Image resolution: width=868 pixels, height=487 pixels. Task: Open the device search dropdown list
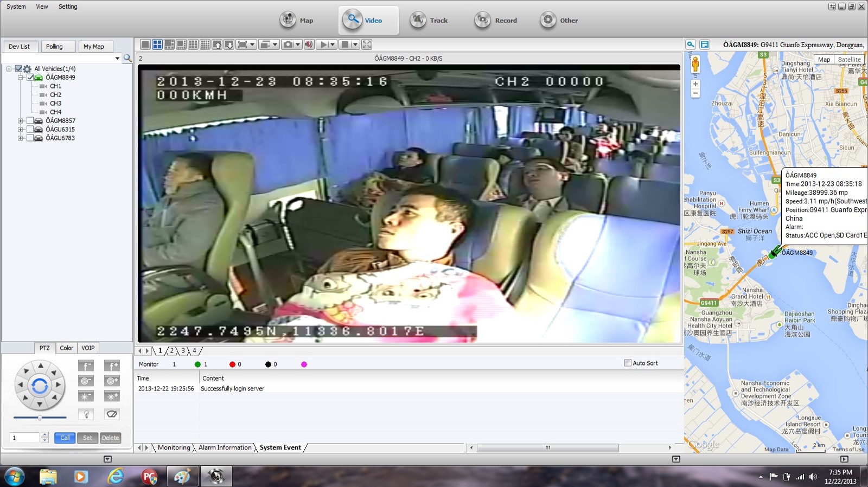tap(117, 58)
